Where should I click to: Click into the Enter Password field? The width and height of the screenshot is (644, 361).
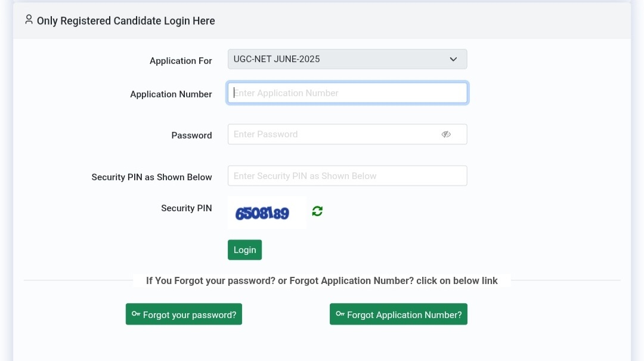pyautogui.click(x=334, y=134)
